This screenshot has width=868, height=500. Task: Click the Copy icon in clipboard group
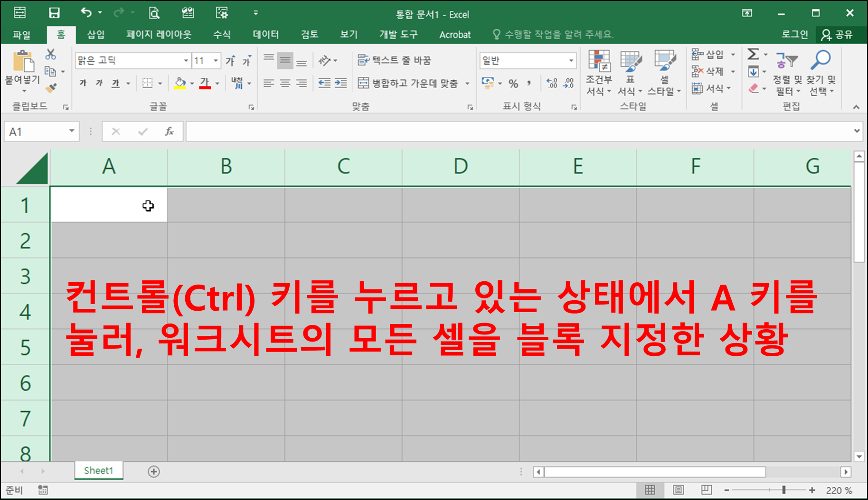click(x=50, y=71)
